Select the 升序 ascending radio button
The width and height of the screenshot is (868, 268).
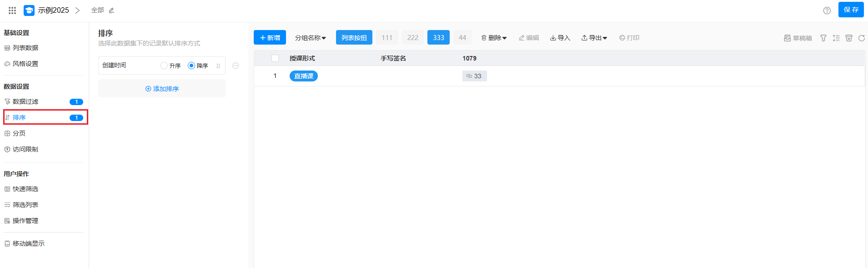(x=164, y=66)
